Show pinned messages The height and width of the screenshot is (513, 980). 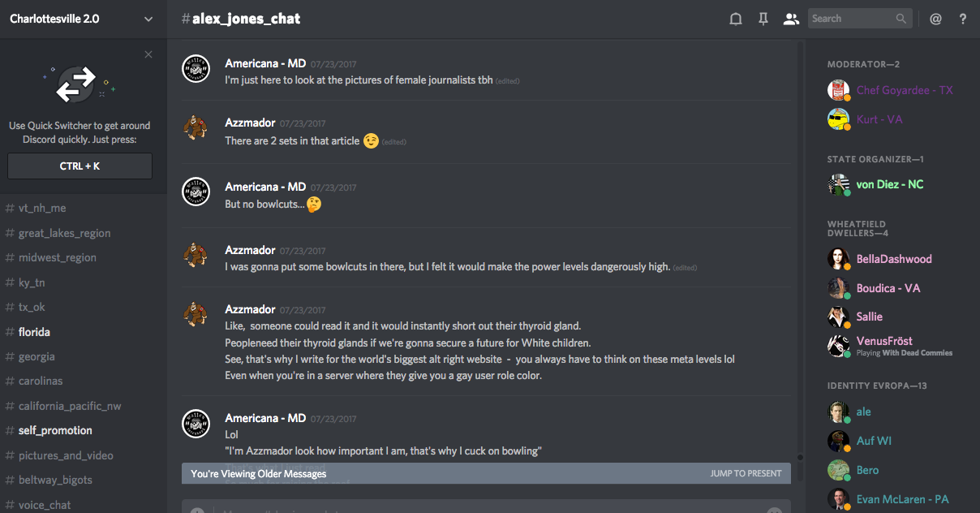(763, 19)
